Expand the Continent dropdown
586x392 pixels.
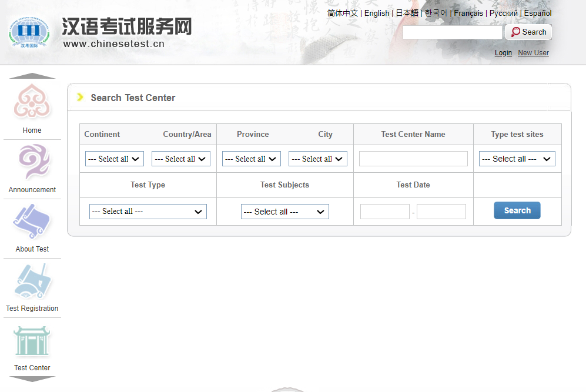pyautogui.click(x=115, y=159)
